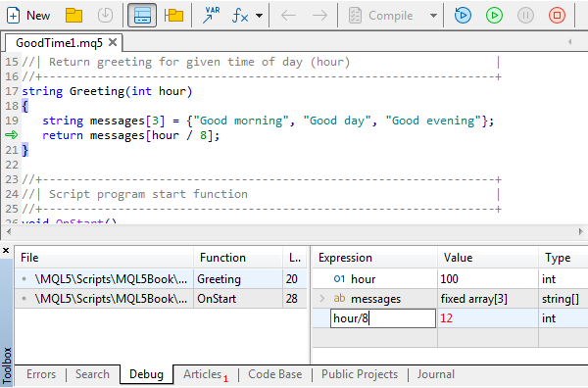Start debugging on real data icon
Viewport: 588px width, 388px height.
(x=463, y=16)
